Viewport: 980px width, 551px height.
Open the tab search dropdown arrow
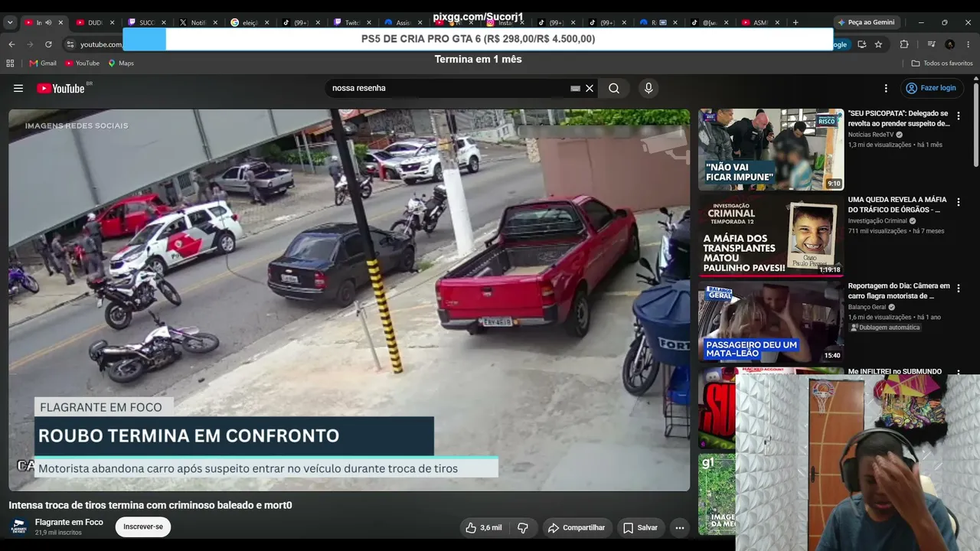coord(10,22)
